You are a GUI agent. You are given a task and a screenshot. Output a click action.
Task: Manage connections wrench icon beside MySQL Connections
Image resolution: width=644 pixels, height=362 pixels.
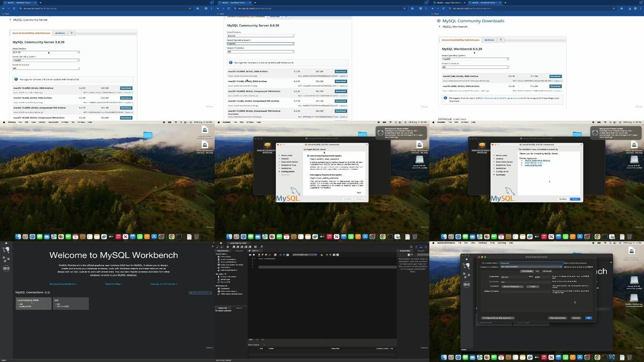49,292
